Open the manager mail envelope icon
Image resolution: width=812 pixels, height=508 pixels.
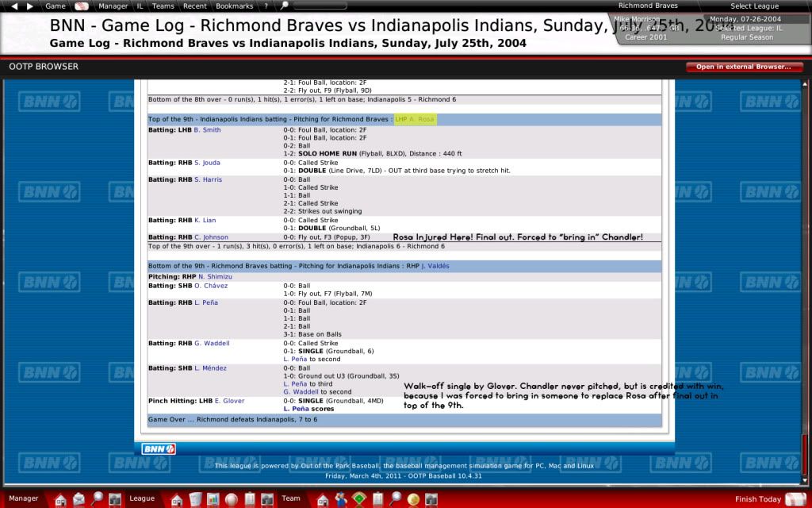pos(79,498)
